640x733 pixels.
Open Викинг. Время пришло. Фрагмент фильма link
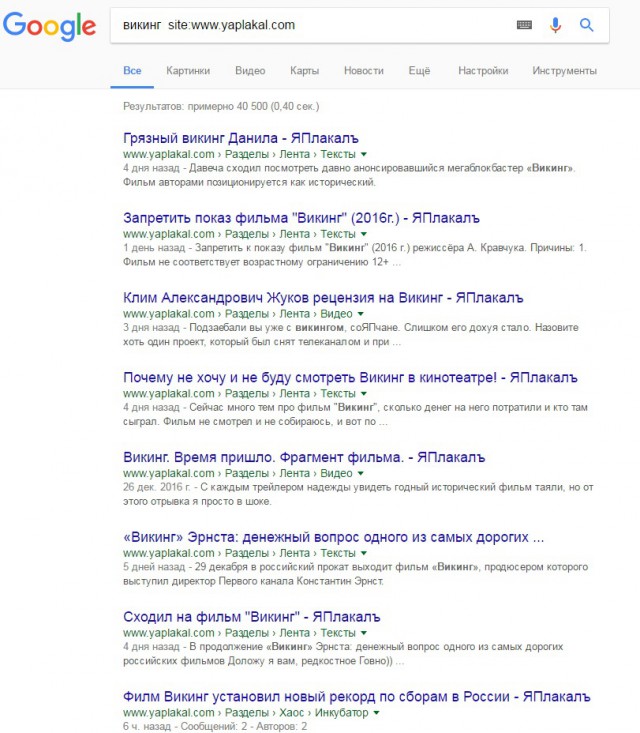coord(304,457)
